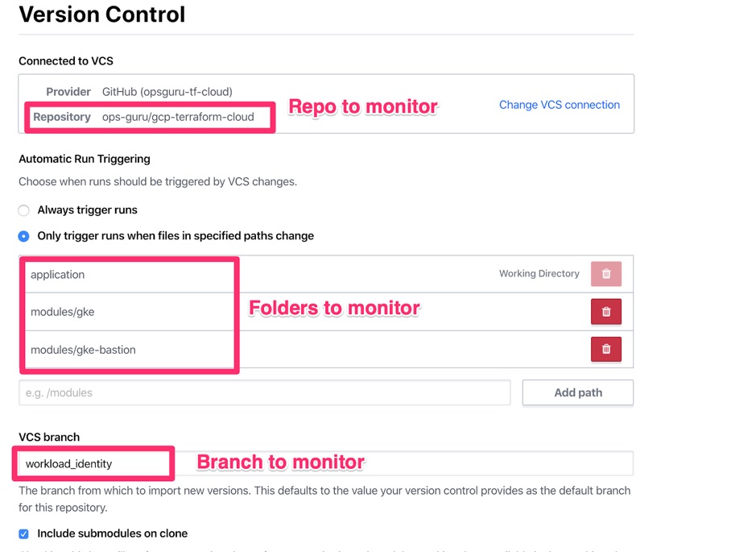Click the ops-guru/gcp-terraform-cloud repository name
The image size is (756, 552).
tap(178, 117)
